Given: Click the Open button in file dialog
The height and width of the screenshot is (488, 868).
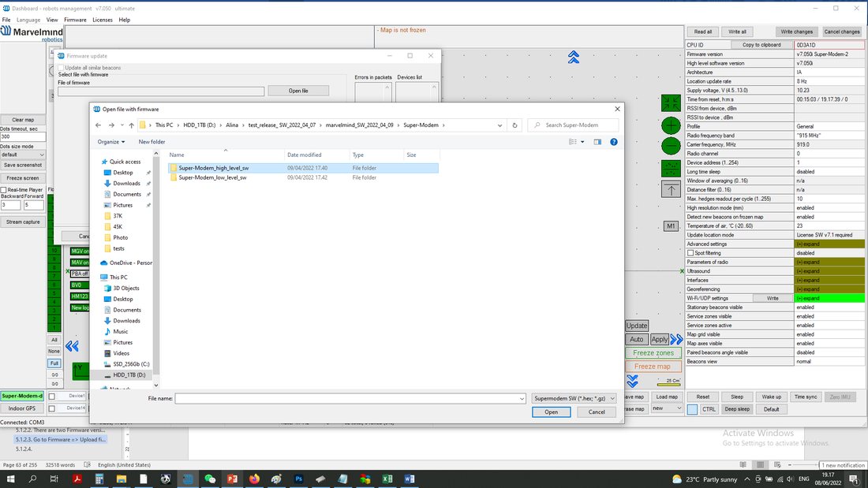Looking at the screenshot, I should (551, 412).
